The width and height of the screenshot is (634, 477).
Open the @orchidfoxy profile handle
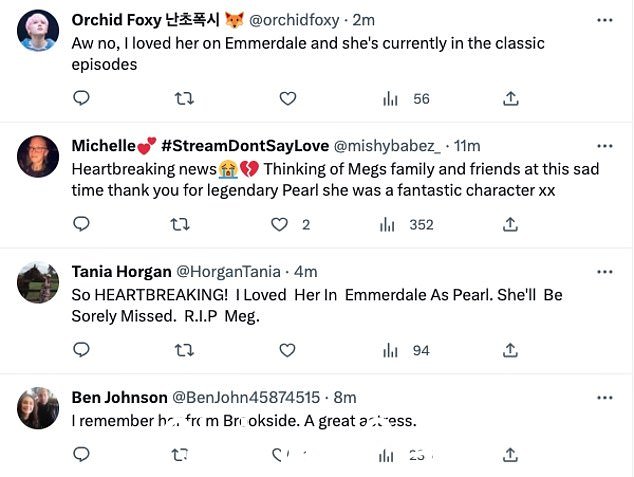click(x=294, y=20)
